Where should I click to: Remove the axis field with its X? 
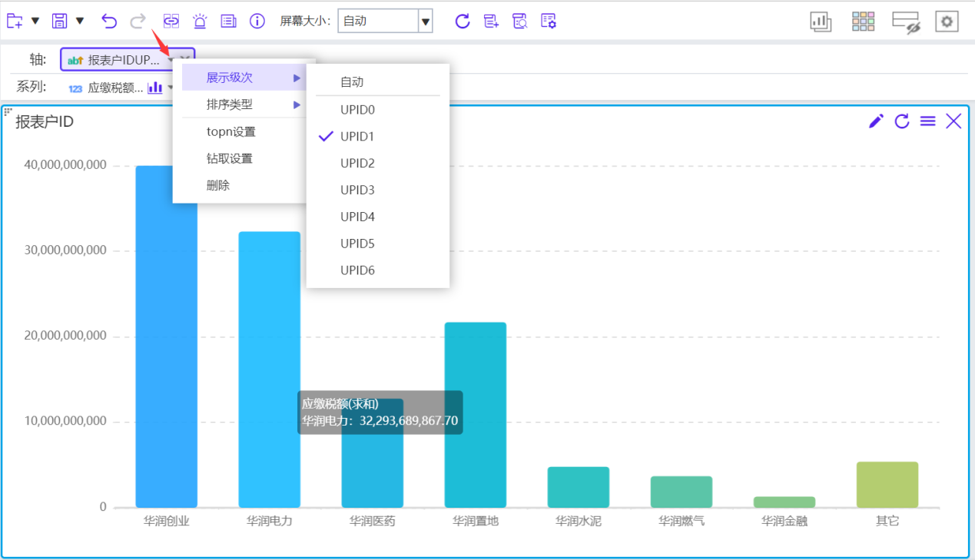(184, 59)
